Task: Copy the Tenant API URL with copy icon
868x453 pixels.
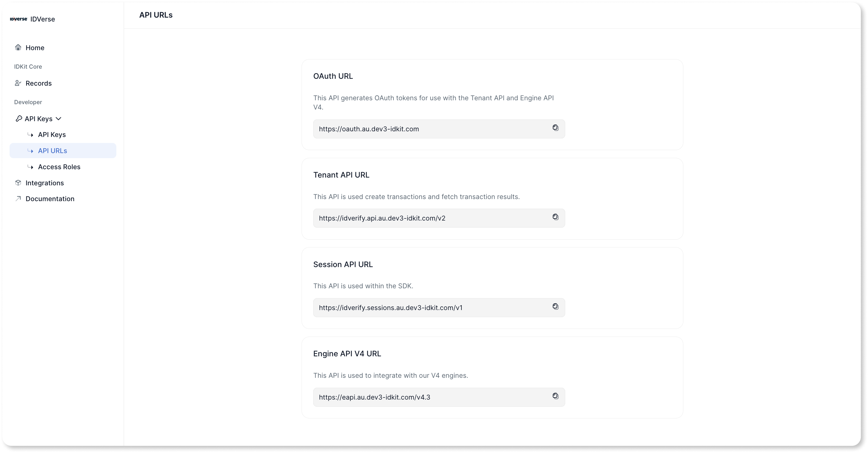Action: point(555,217)
